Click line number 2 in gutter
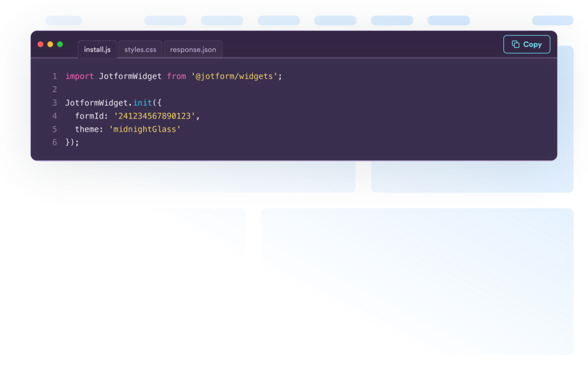Image resolution: width=588 pixels, height=388 pixels. (55, 89)
